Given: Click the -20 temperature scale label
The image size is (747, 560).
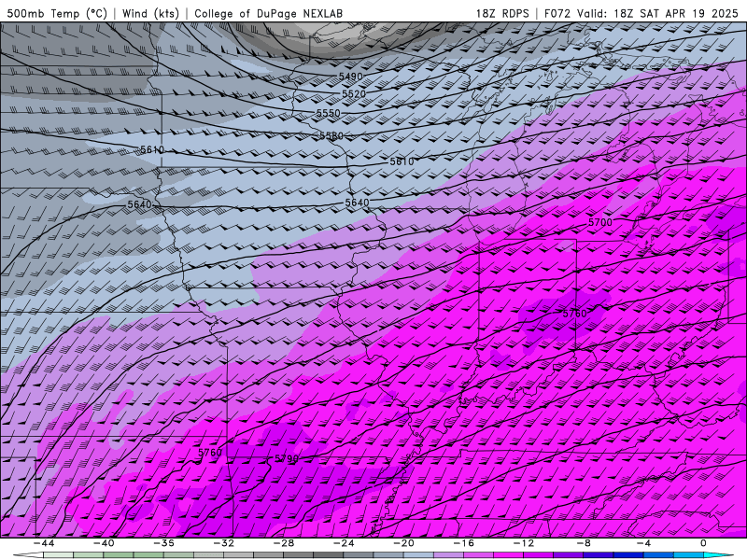Looking at the screenshot, I should coord(404,543).
